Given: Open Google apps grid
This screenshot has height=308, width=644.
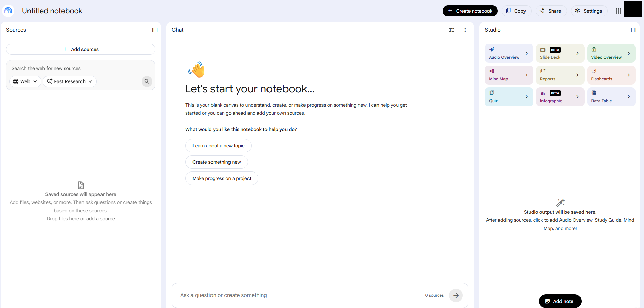Looking at the screenshot, I should pyautogui.click(x=619, y=11).
